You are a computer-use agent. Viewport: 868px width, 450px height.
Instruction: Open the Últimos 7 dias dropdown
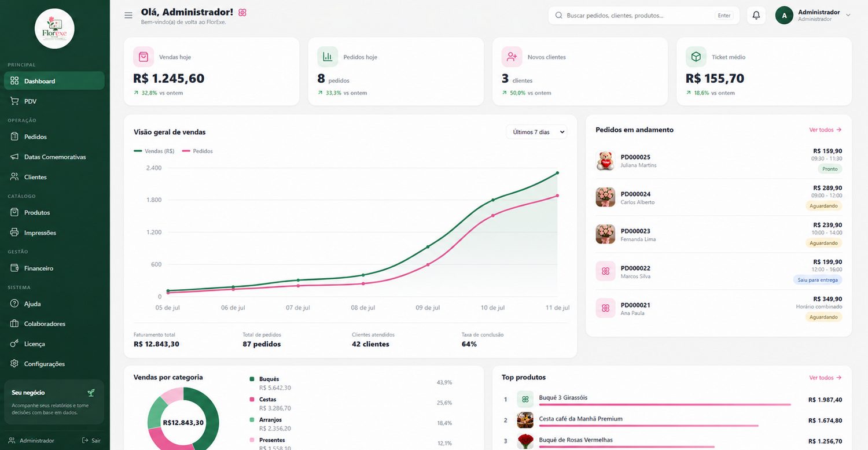click(536, 132)
